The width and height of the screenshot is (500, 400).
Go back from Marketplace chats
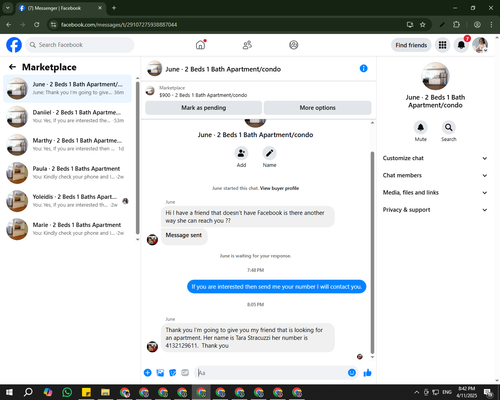tap(12, 67)
